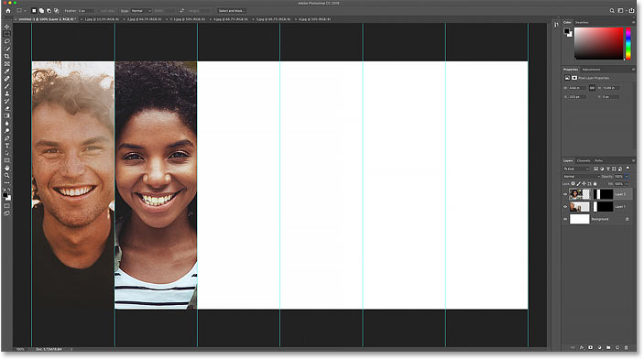Click the Add layer mask button
This screenshot has width=644, height=360.
(590, 348)
